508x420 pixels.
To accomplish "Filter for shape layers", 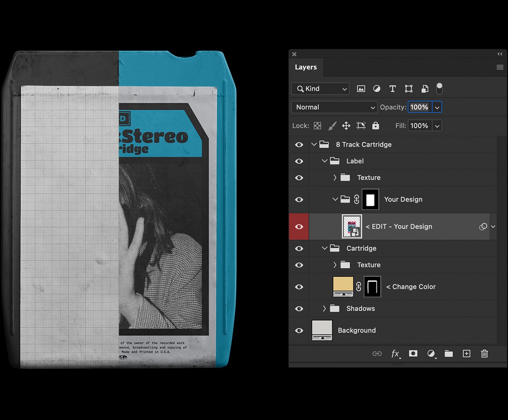I will pyautogui.click(x=408, y=89).
